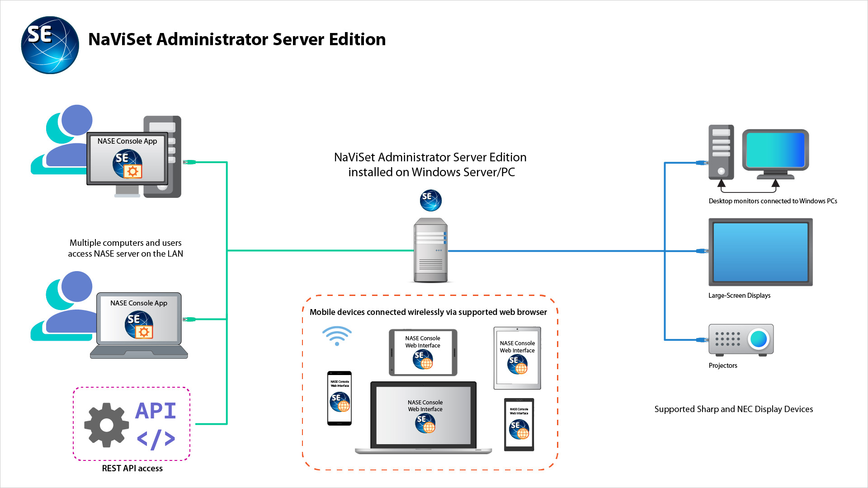Click the blue Wi-Fi signal icon

point(337,336)
